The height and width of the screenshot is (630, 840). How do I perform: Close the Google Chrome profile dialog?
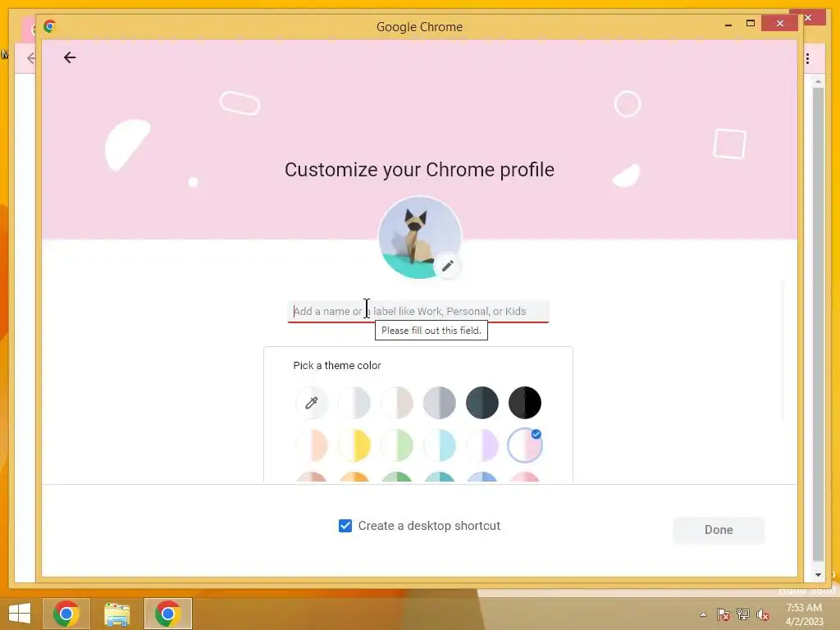coord(780,24)
